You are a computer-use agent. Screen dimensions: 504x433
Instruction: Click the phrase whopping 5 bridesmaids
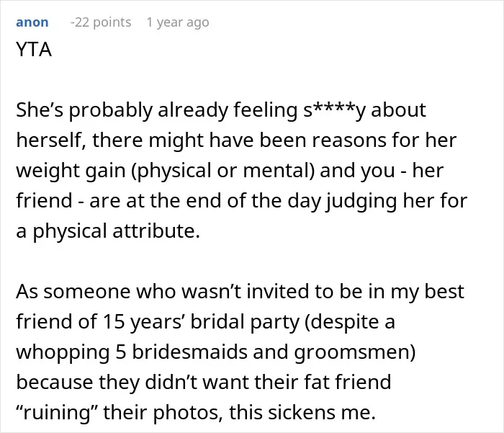click(132, 352)
